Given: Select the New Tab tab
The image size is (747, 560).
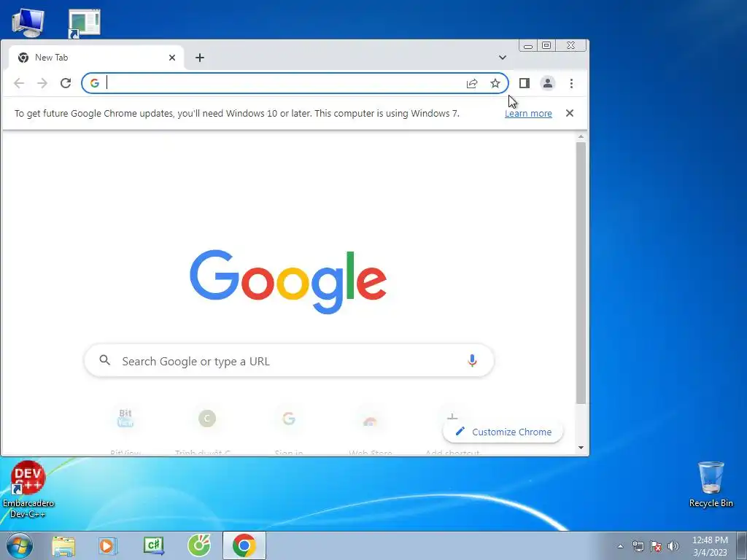Looking at the screenshot, I should [x=96, y=58].
